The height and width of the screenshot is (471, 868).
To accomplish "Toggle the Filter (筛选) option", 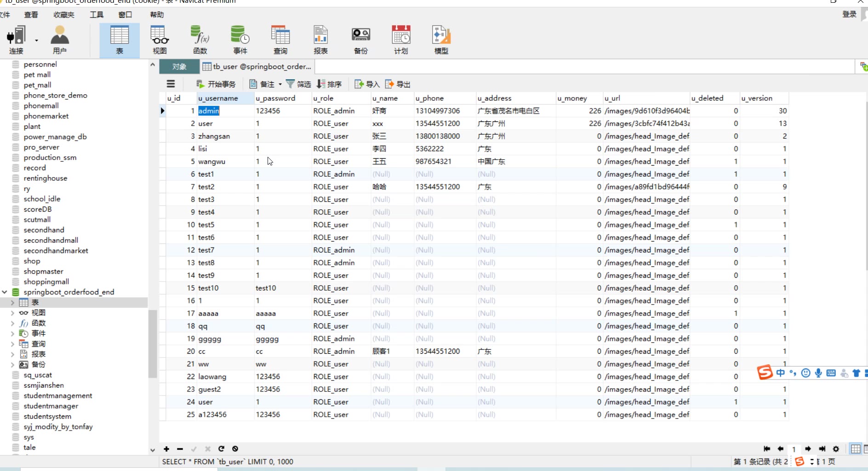I will tap(298, 84).
